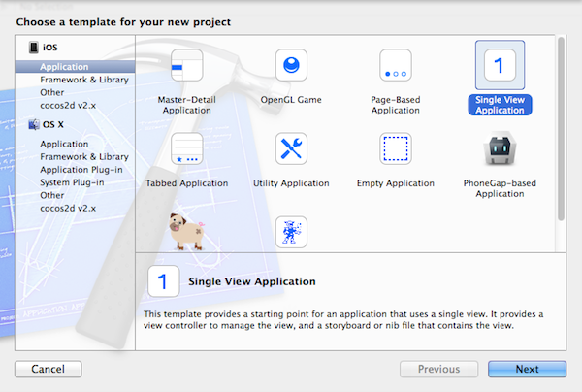The height and width of the screenshot is (392, 582).
Task: Pick the Page-Based Application template icon
Action: click(396, 65)
